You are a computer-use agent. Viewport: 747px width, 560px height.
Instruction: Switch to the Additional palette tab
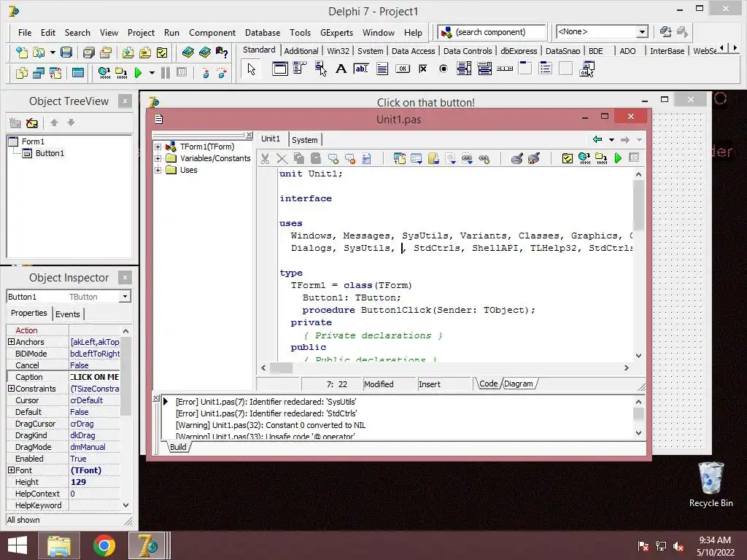[x=301, y=51]
